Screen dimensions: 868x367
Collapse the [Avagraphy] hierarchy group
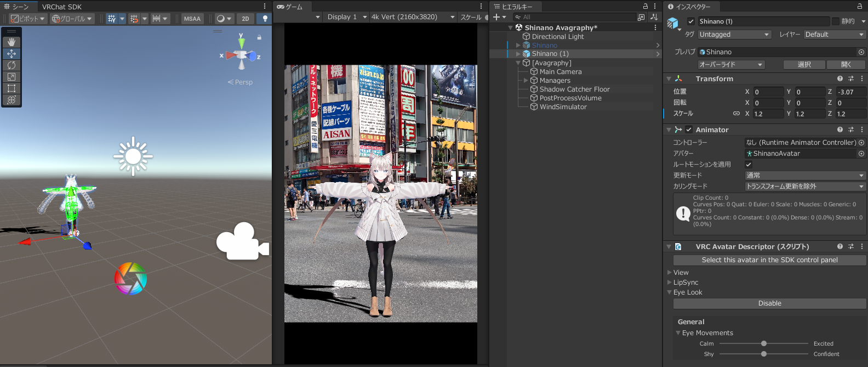[x=518, y=63]
